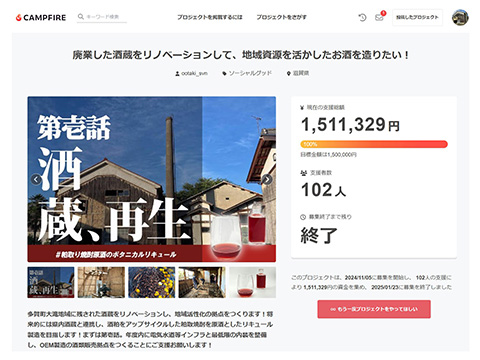Open プロジェクトを掲載するには menu item

210,17
